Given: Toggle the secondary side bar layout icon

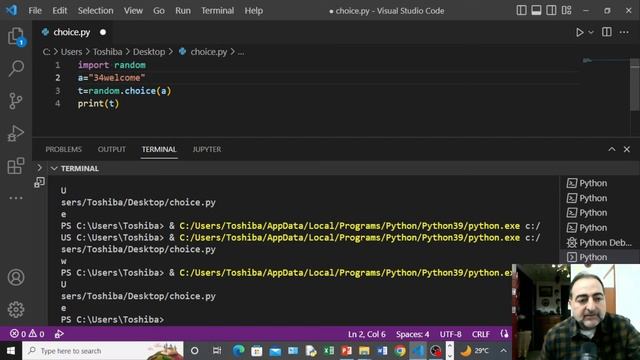Looking at the screenshot, I should point(551,11).
